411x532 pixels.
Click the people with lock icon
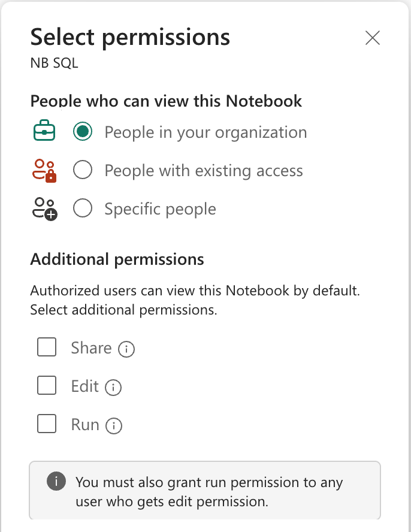(x=43, y=171)
